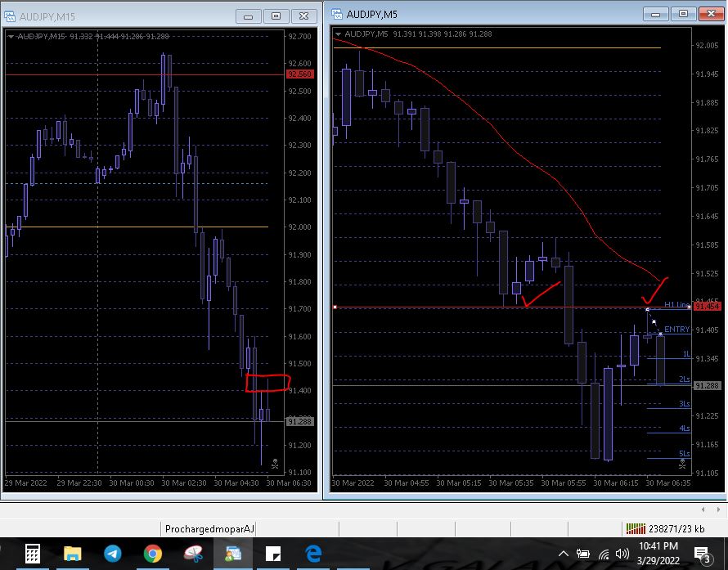Click the 4Ls level label

(x=685, y=429)
